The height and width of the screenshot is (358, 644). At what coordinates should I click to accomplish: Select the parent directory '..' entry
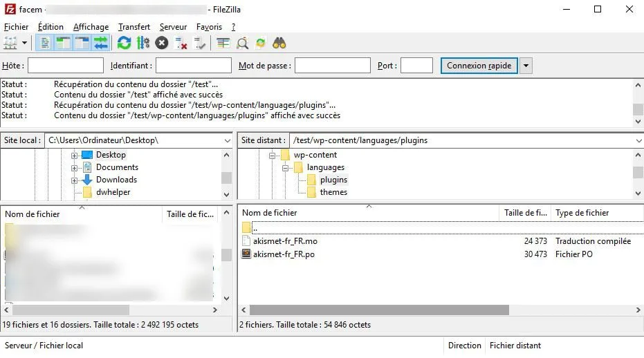click(441, 228)
